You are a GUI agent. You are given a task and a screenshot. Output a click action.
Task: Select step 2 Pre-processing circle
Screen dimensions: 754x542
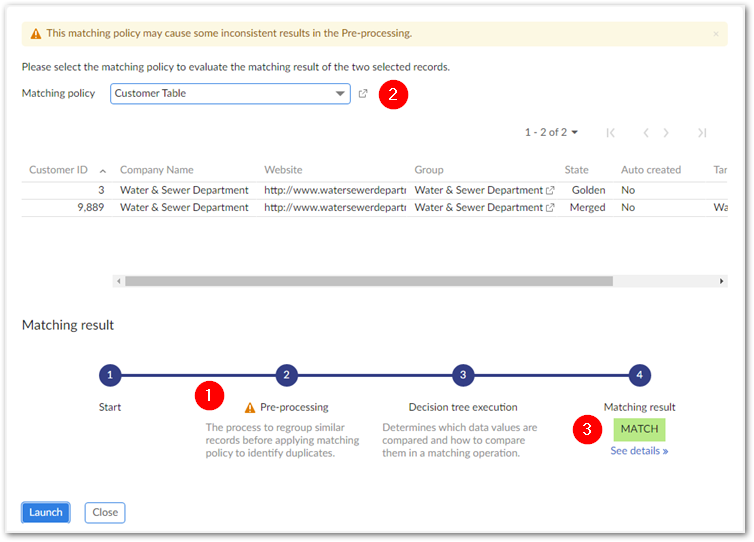pos(286,376)
